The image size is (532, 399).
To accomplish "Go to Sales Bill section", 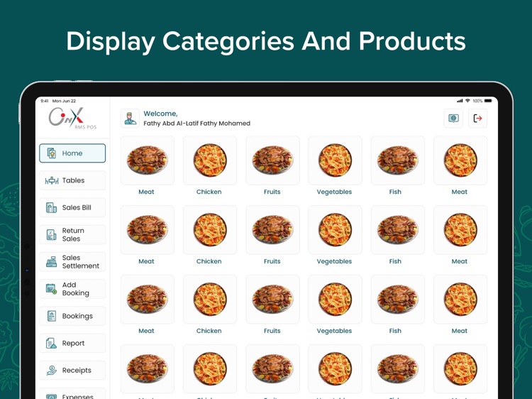I will point(72,207).
